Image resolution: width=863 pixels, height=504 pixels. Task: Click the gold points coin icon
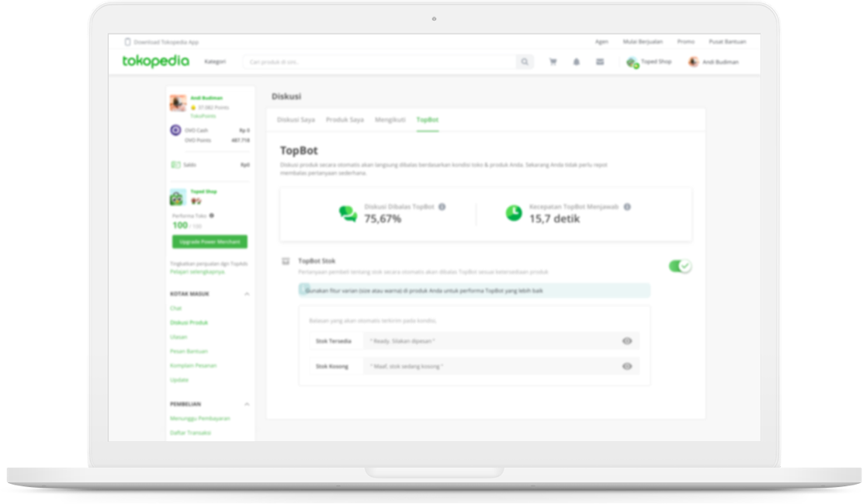pyautogui.click(x=193, y=108)
